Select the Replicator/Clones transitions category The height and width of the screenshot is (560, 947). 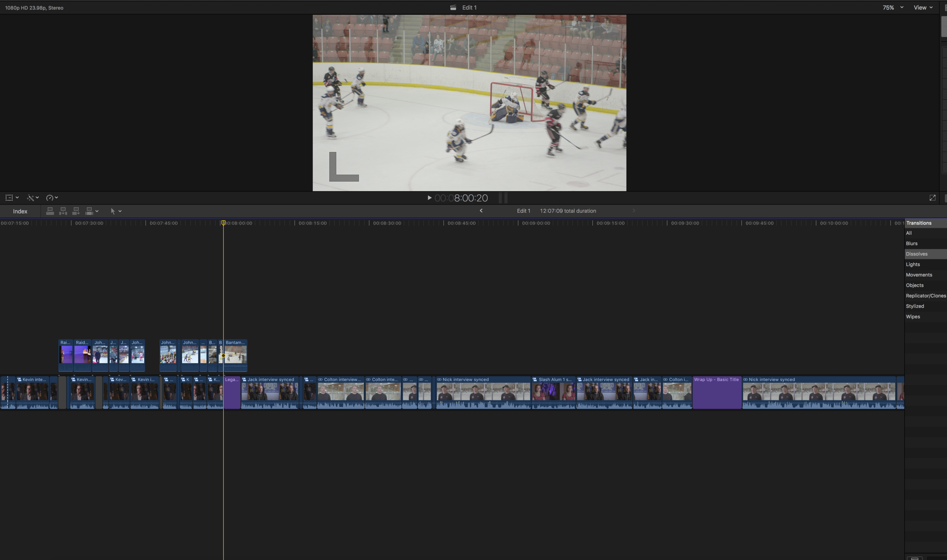tap(926, 296)
